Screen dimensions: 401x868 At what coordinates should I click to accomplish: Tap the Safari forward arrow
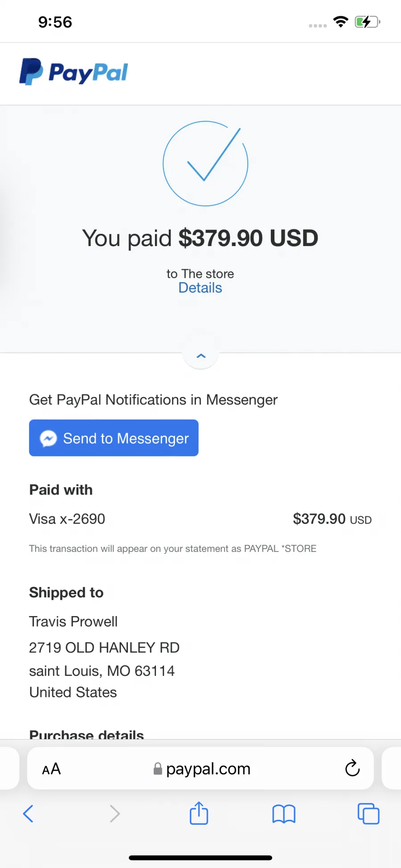[x=115, y=814]
